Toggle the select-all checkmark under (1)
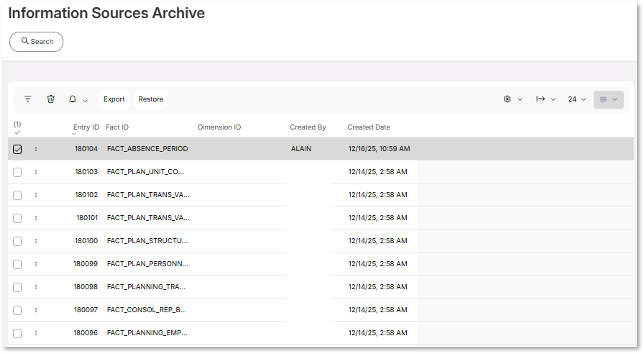This screenshot has height=354, width=644. [17, 133]
